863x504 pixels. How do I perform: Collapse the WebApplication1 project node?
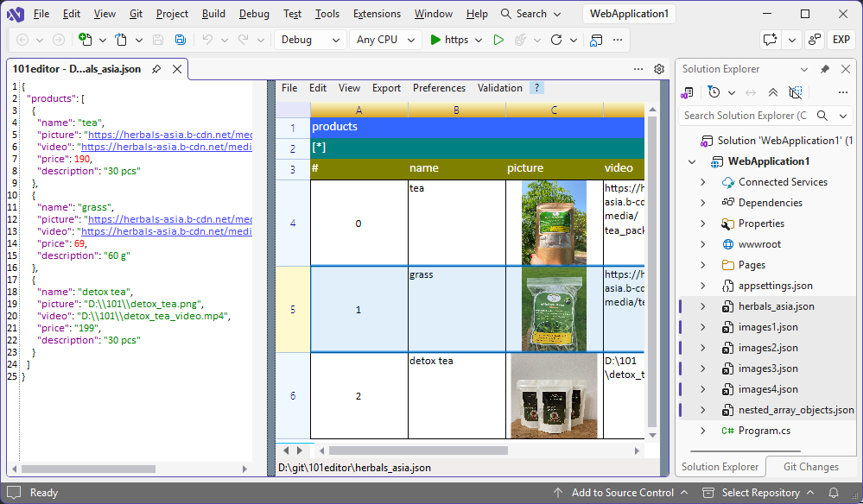click(692, 161)
